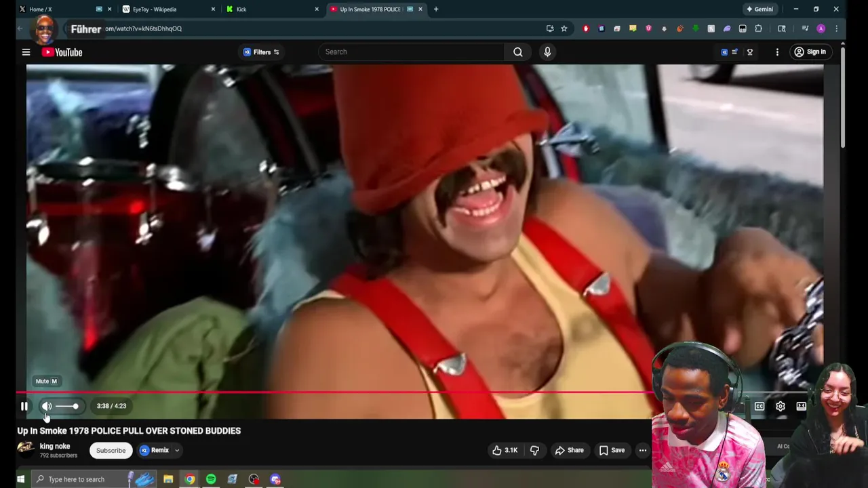Viewport: 868px width, 488px height.
Task: Open Gemini in the Chrome title bar
Action: click(759, 9)
